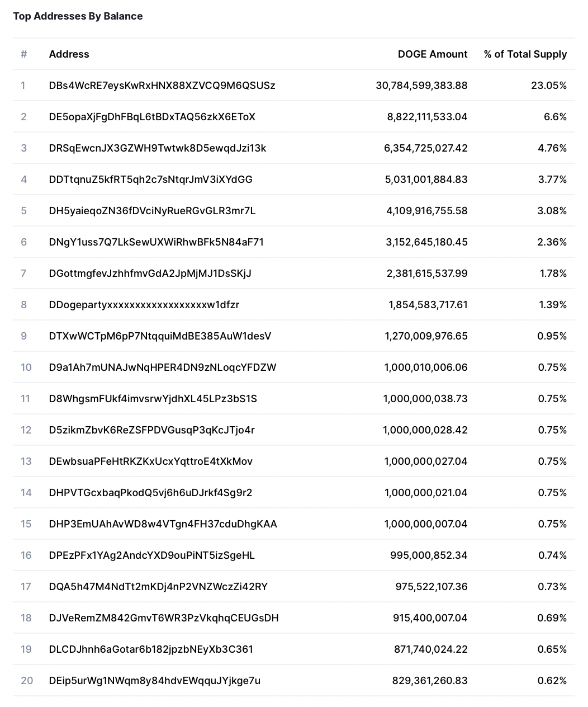
Task: Click the address starting with DPEzPFx1YAg2
Action: coord(152,555)
